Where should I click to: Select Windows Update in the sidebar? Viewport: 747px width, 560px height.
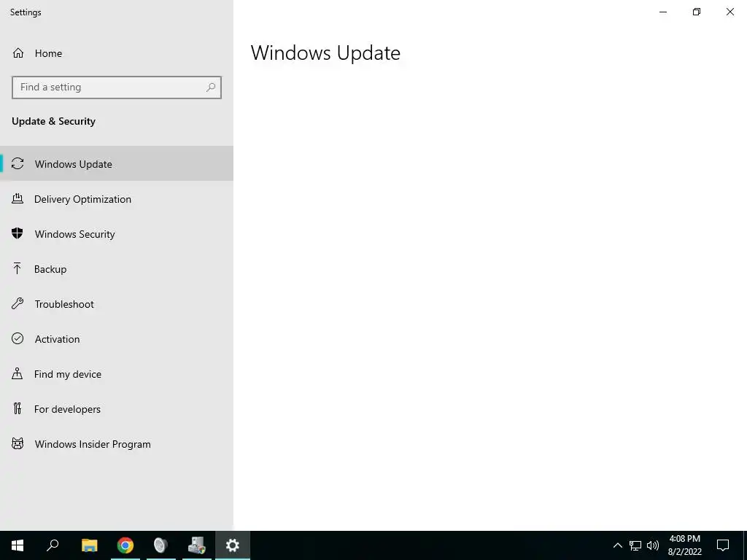117,164
